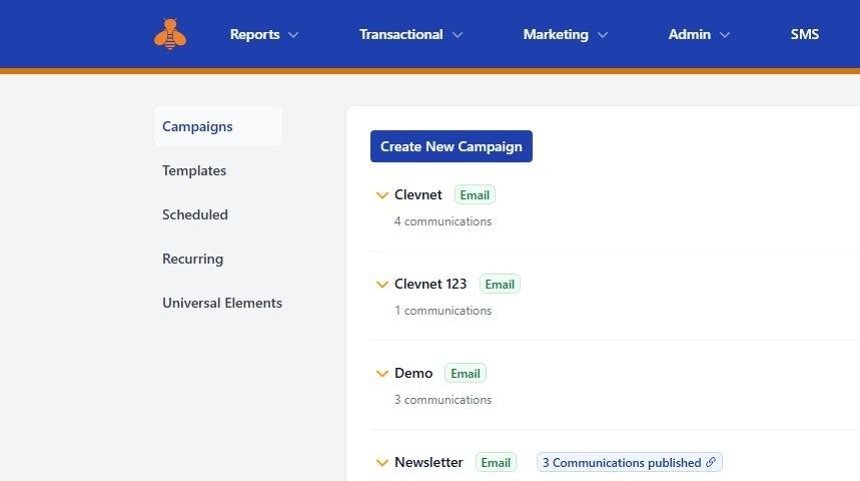The image size is (860, 481).
Task: Select Campaigns in the sidebar
Action: click(x=198, y=127)
